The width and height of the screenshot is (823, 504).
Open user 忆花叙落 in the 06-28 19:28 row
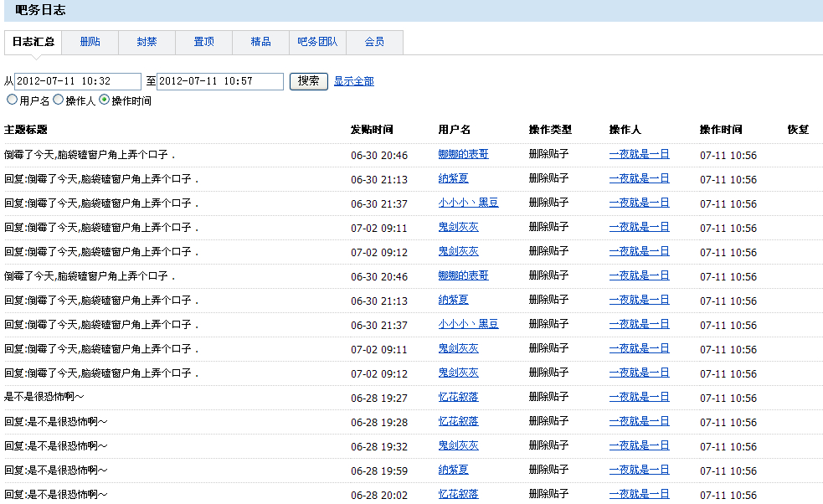pos(458,421)
